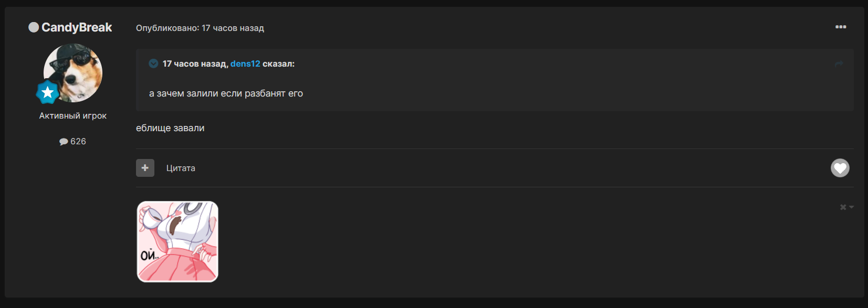Click the CandyBreak dog avatar picture
The width and height of the screenshot is (868, 308).
73,73
